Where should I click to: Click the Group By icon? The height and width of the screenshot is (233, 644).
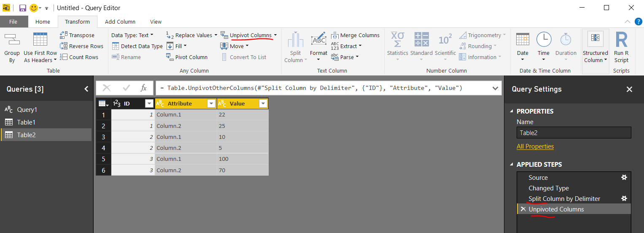click(12, 40)
